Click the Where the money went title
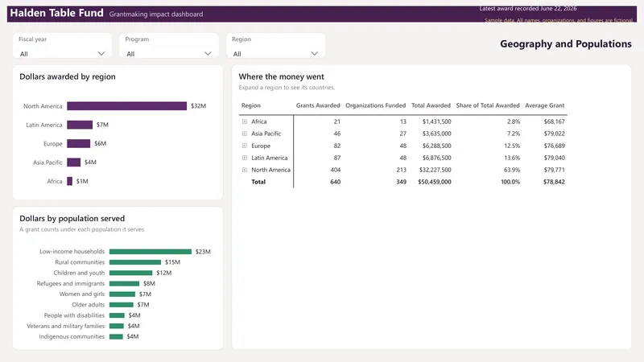Screen dimensions: 644x362 [x=281, y=76]
